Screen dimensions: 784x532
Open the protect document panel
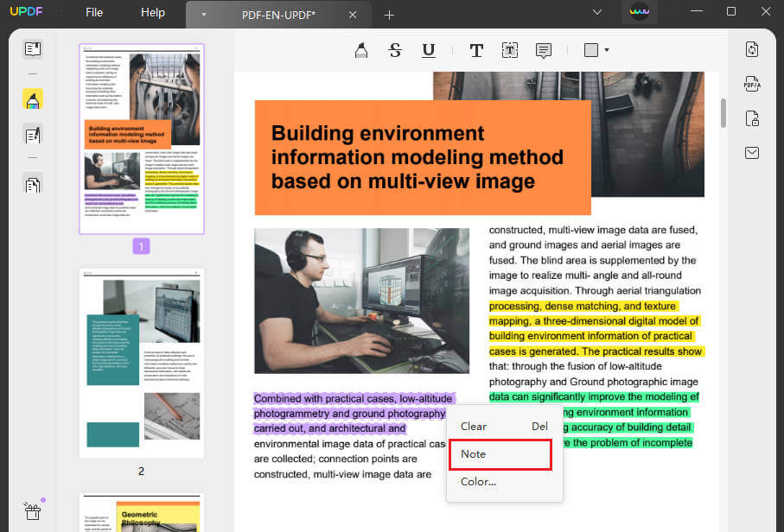pos(751,118)
